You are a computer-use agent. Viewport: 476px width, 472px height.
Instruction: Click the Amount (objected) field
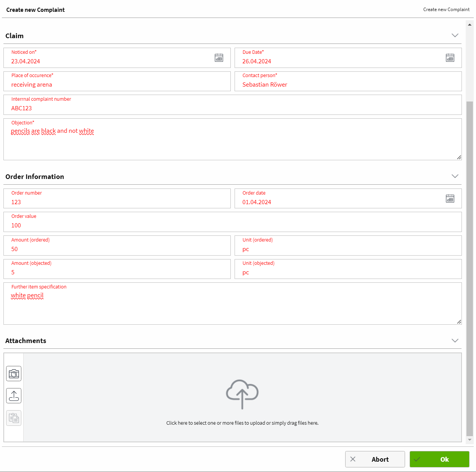click(117, 269)
